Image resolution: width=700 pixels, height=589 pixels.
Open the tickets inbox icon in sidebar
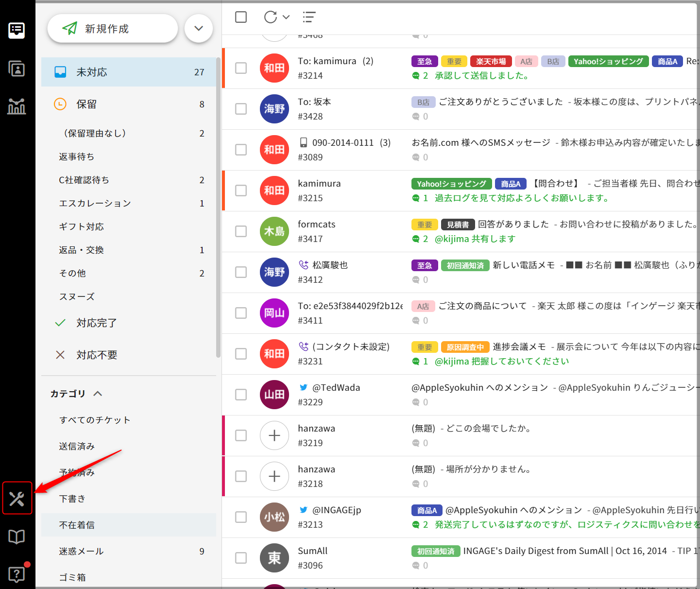tap(17, 30)
